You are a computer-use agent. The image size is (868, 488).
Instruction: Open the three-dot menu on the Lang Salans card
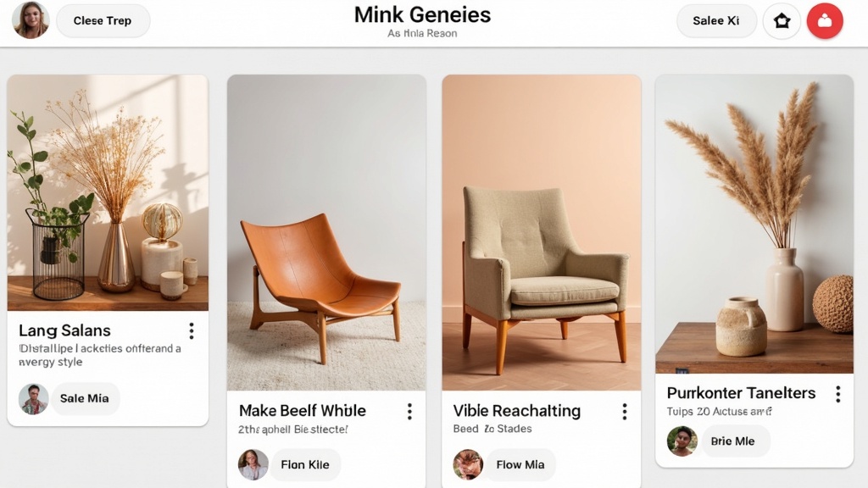[x=192, y=331]
